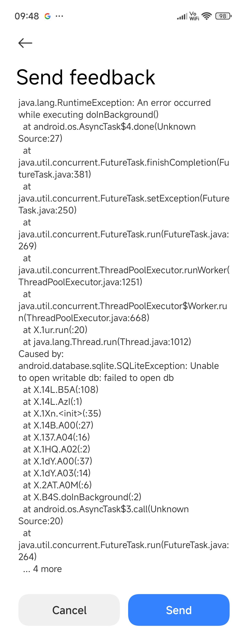This screenshot has width=248, height=644.
Task: Tap the Google icon in status bar
Action: coord(47,16)
